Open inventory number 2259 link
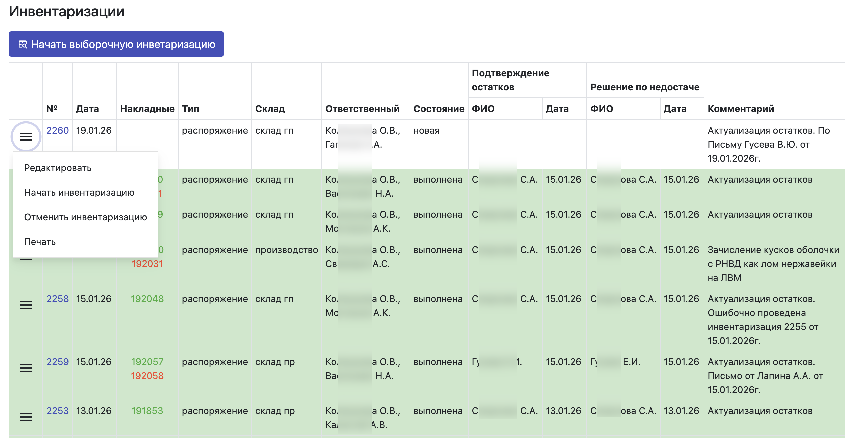 click(x=57, y=362)
